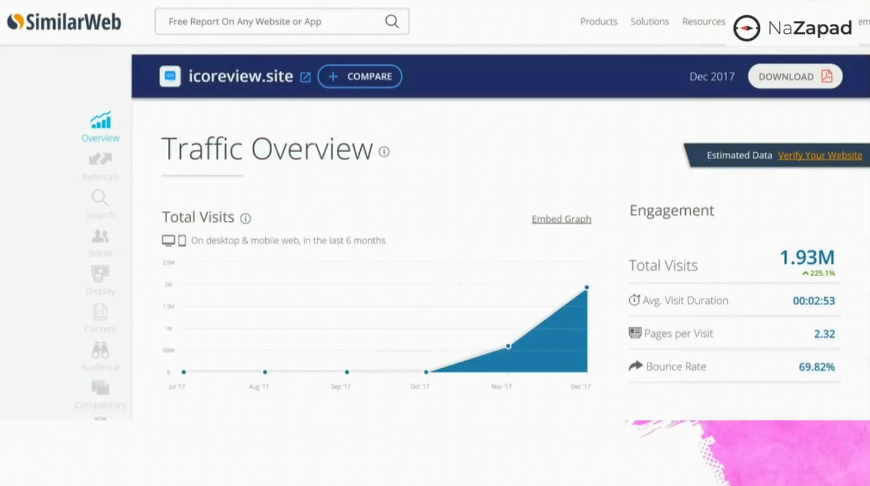
Task: Click the Sep '17 graph data point
Action: (347, 372)
